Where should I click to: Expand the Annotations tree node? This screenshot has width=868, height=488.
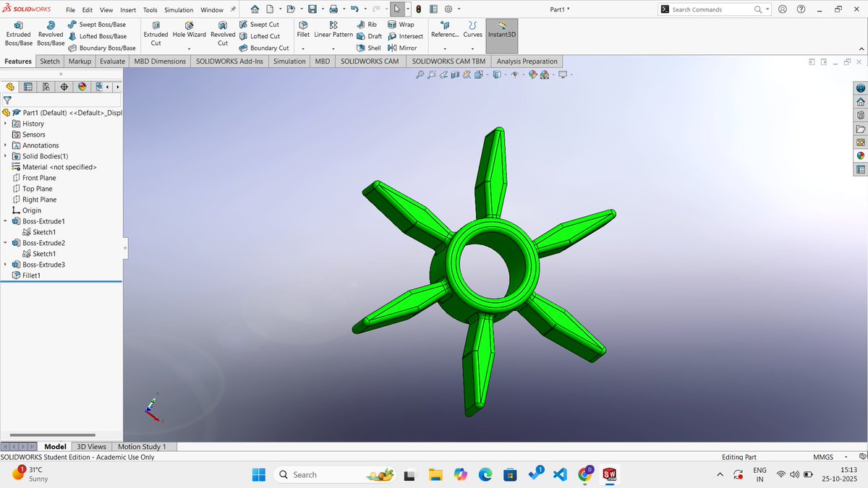(6, 145)
